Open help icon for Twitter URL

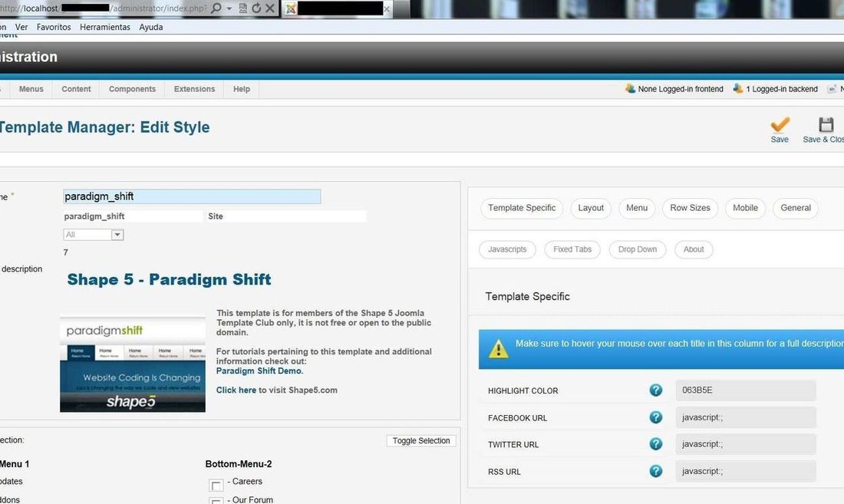655,443
